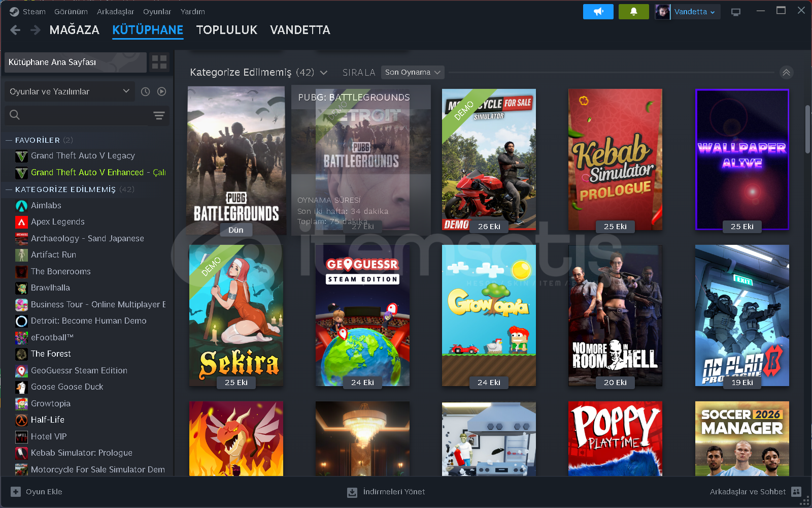The width and height of the screenshot is (812, 508).
Task: Open the Steam announcements megaphone button
Action: [598, 12]
